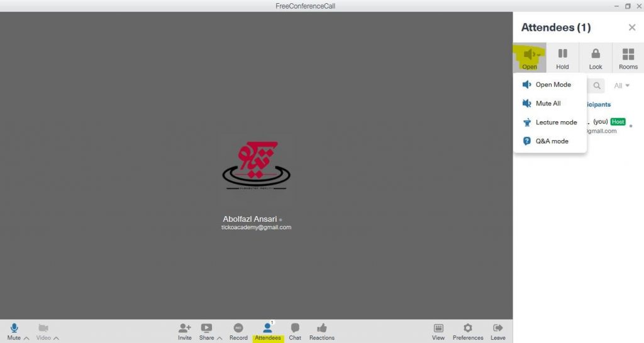This screenshot has height=343, width=644.
Task: Minimize the FreeConferenceCall window
Action: 616,6
